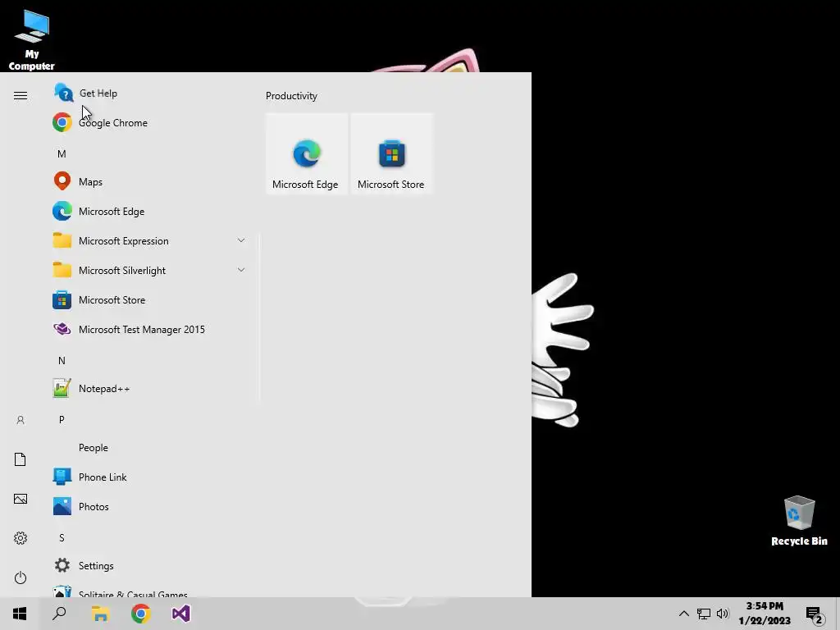Click letter M section header
This screenshot has height=630, width=840.
point(62,153)
